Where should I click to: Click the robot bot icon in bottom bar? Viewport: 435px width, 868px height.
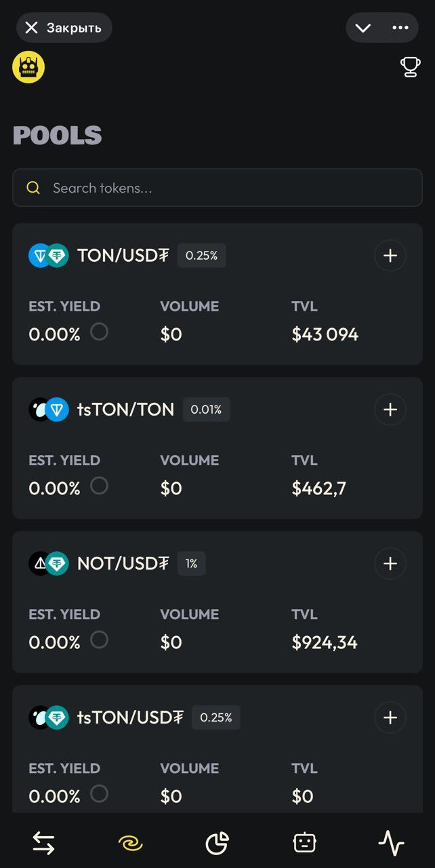pyautogui.click(x=304, y=842)
